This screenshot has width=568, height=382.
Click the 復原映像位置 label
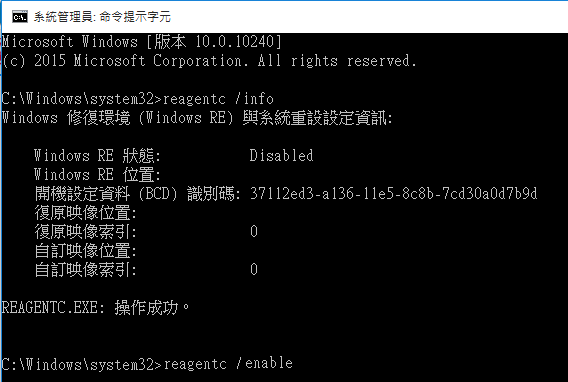click(85, 213)
